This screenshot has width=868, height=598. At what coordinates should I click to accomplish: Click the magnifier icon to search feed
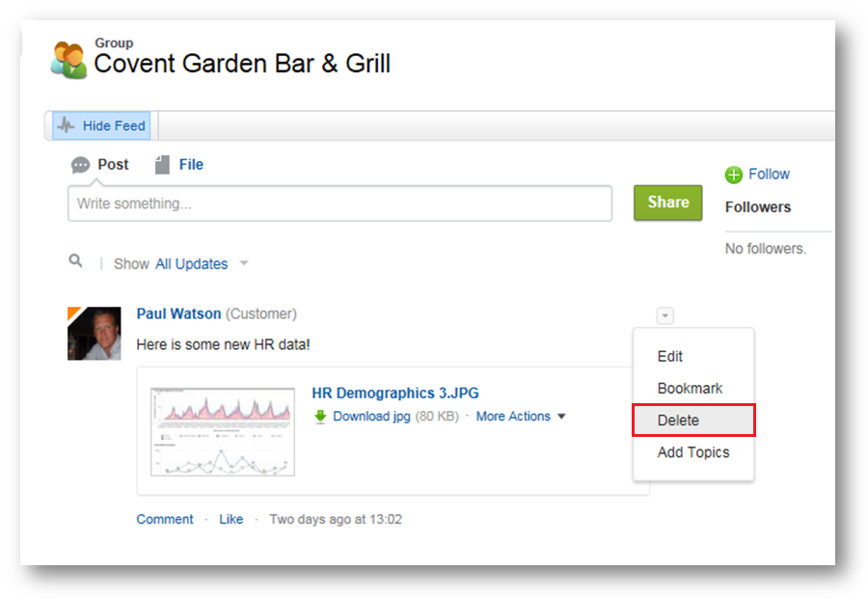point(75,261)
